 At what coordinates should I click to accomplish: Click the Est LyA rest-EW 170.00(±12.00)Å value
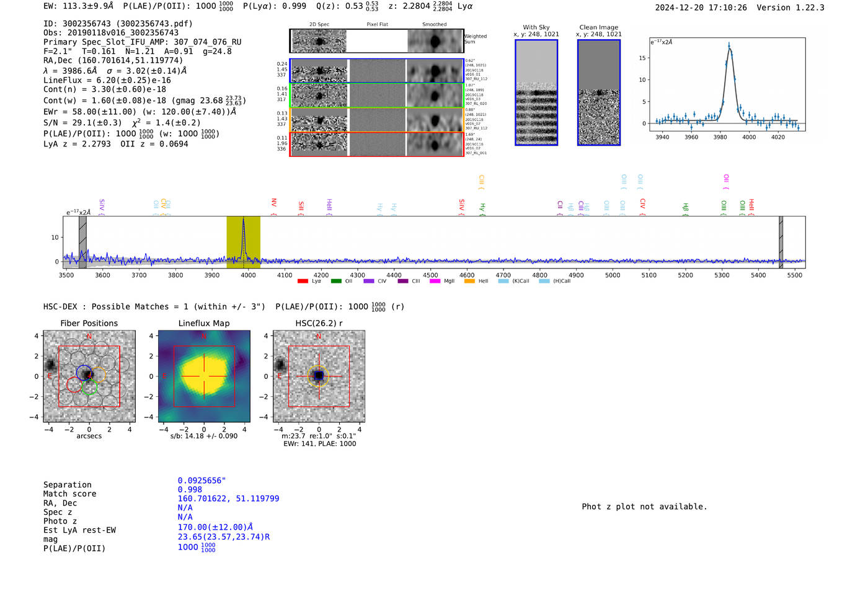(x=216, y=527)
